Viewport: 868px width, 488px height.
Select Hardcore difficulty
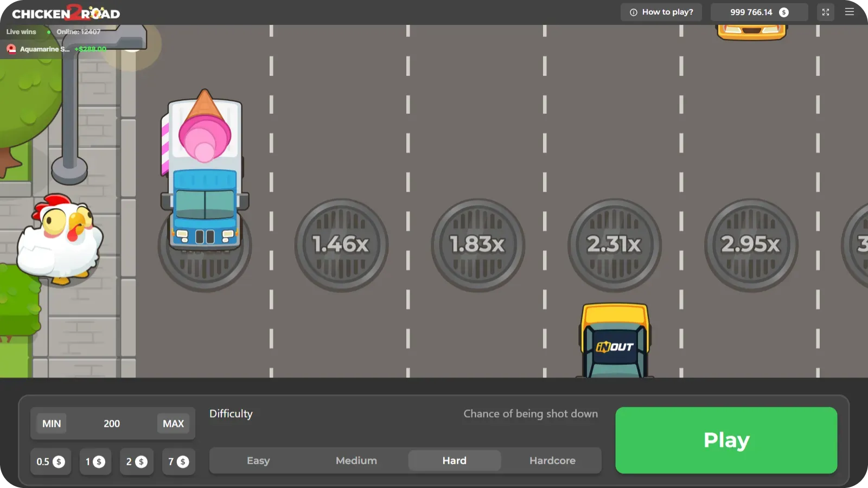(552, 460)
